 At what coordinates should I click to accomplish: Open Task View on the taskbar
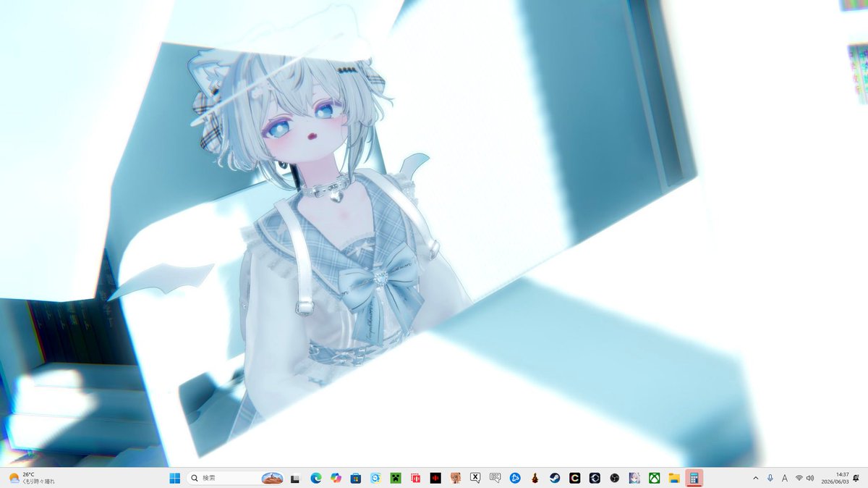(x=295, y=479)
